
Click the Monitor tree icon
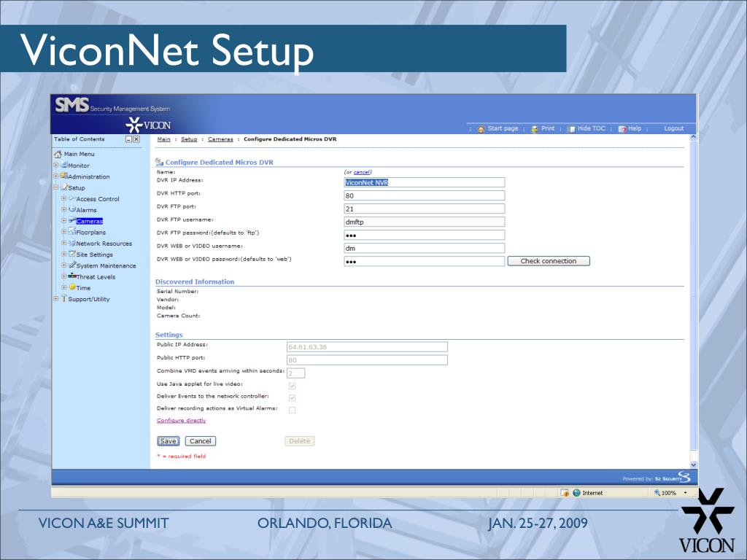[64, 165]
